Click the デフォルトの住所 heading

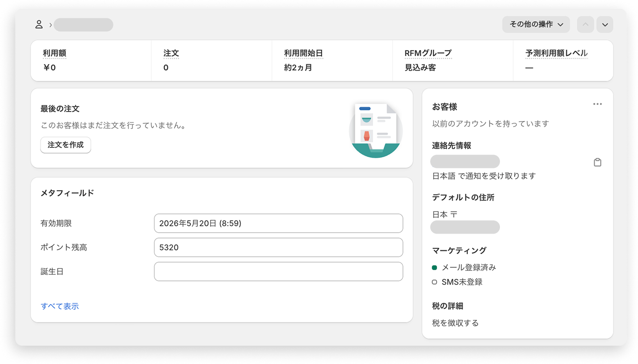(463, 197)
